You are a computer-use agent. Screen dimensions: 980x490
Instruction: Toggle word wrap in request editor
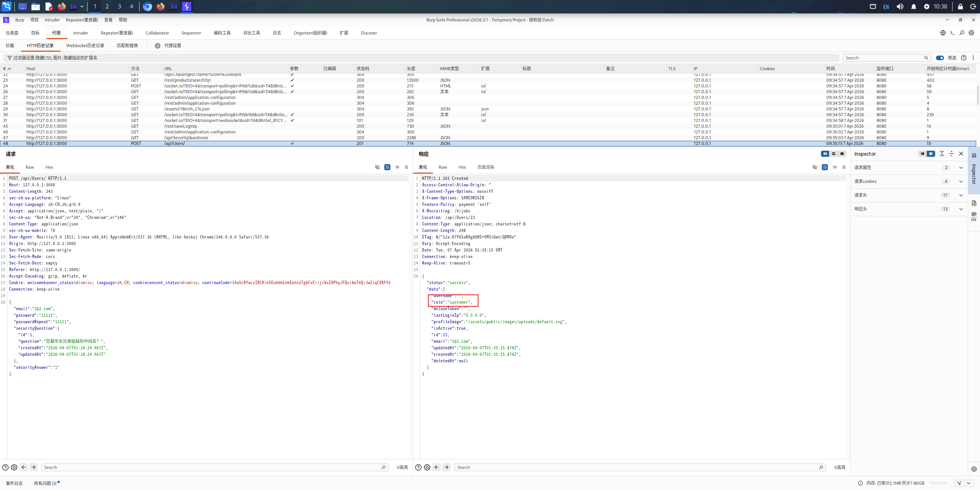tap(387, 167)
